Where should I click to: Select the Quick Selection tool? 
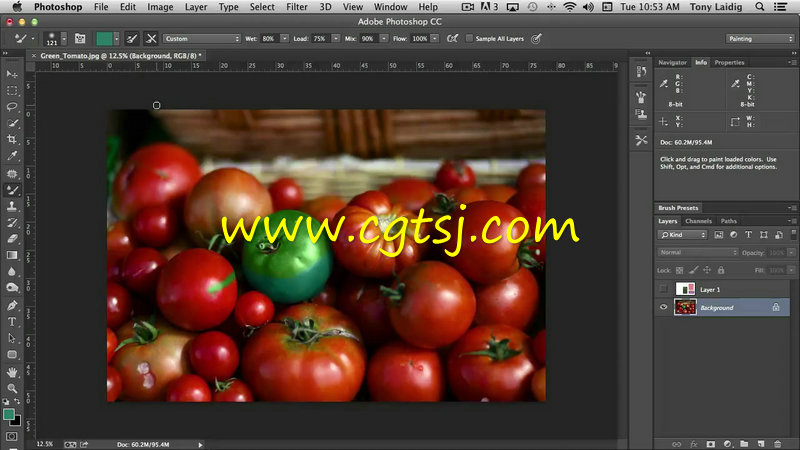point(12,123)
